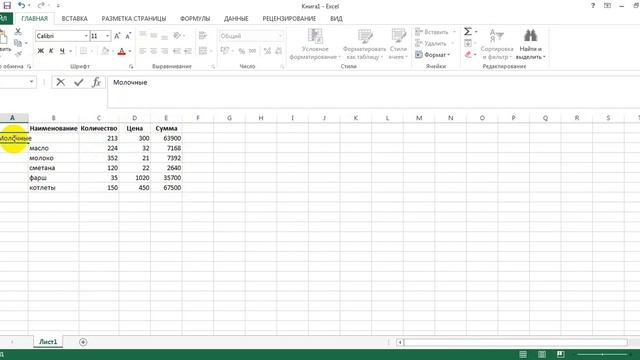This screenshot has width=640, height=360.
Task: Open the ДАННЫЕ ribbon tab
Action: point(236,18)
